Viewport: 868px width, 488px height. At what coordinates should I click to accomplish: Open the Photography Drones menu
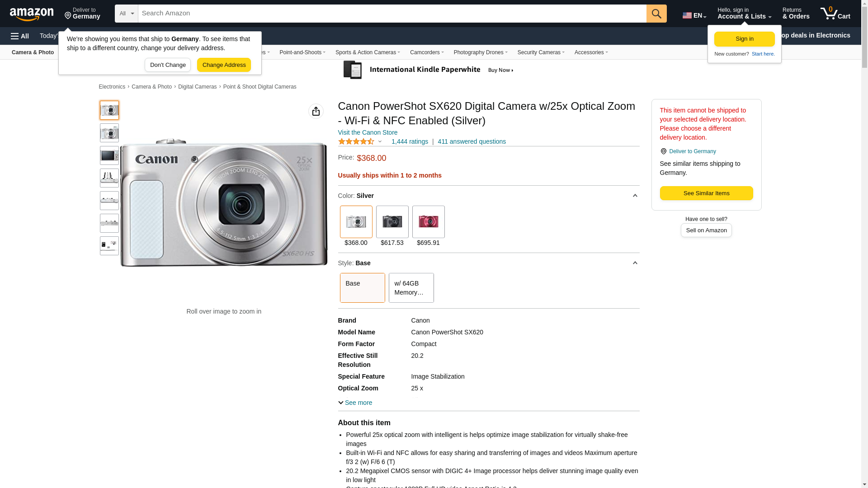[480, 52]
